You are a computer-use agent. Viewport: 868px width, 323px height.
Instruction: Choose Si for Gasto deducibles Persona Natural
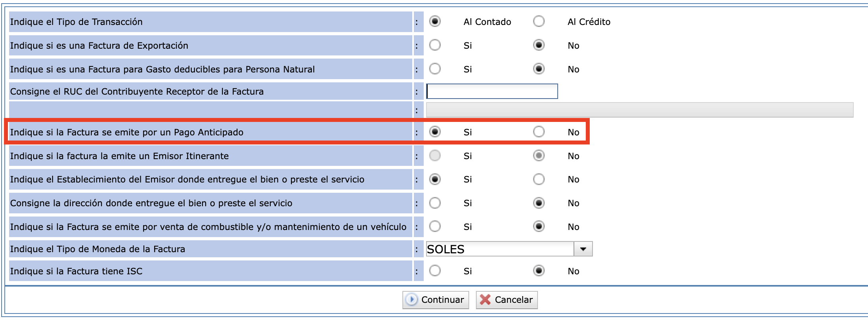[435, 69]
